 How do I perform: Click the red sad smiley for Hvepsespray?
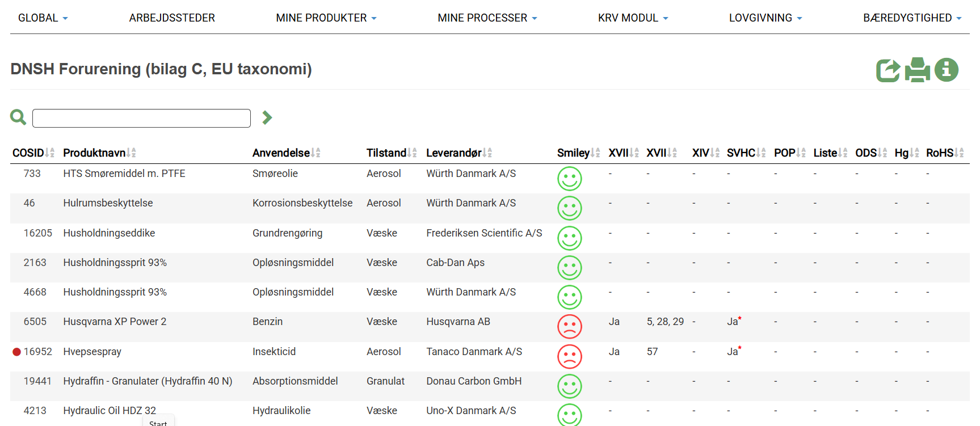(x=570, y=357)
